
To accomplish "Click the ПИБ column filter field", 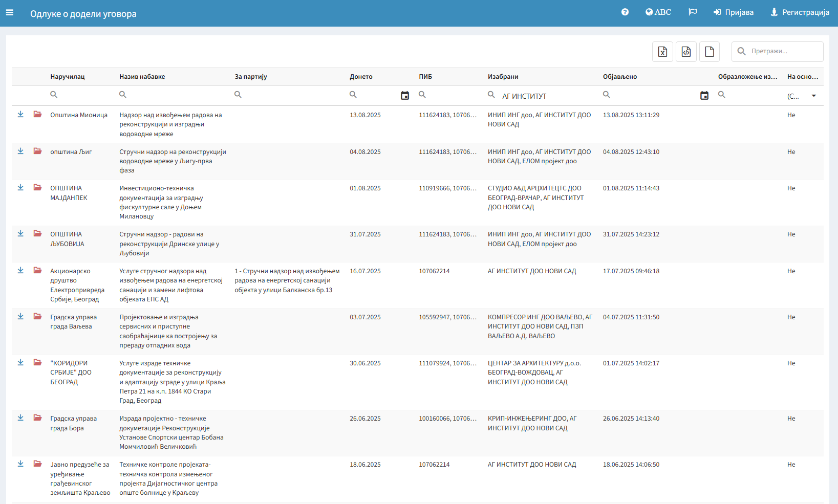I will click(x=448, y=96).
